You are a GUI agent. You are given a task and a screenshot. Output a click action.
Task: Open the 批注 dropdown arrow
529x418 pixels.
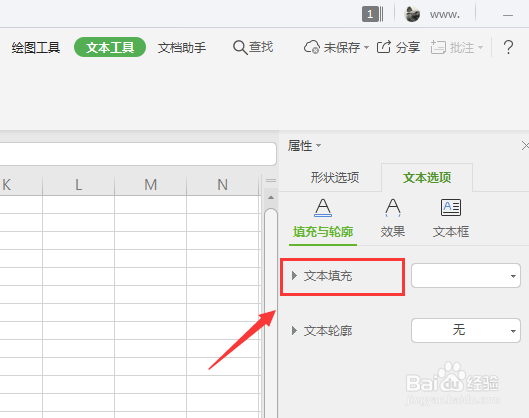(x=480, y=47)
